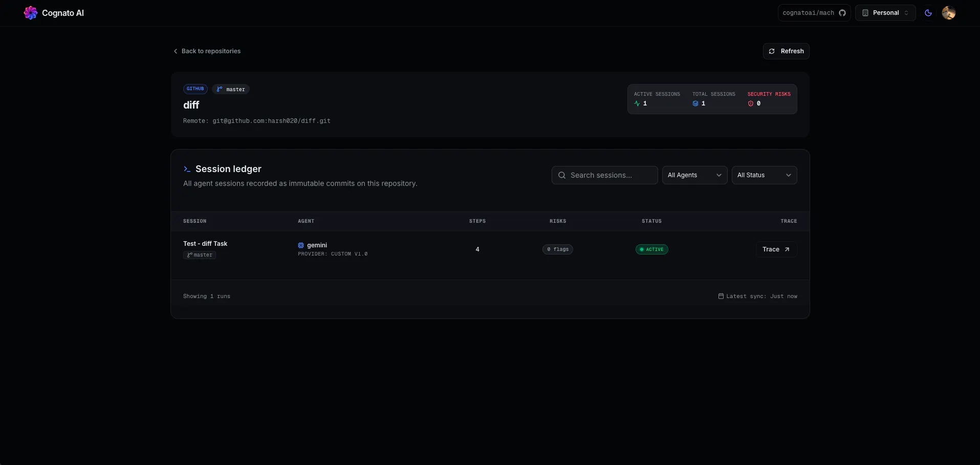Click the building icon beside Personal
Screen dimensions: 980x465
[865, 13]
